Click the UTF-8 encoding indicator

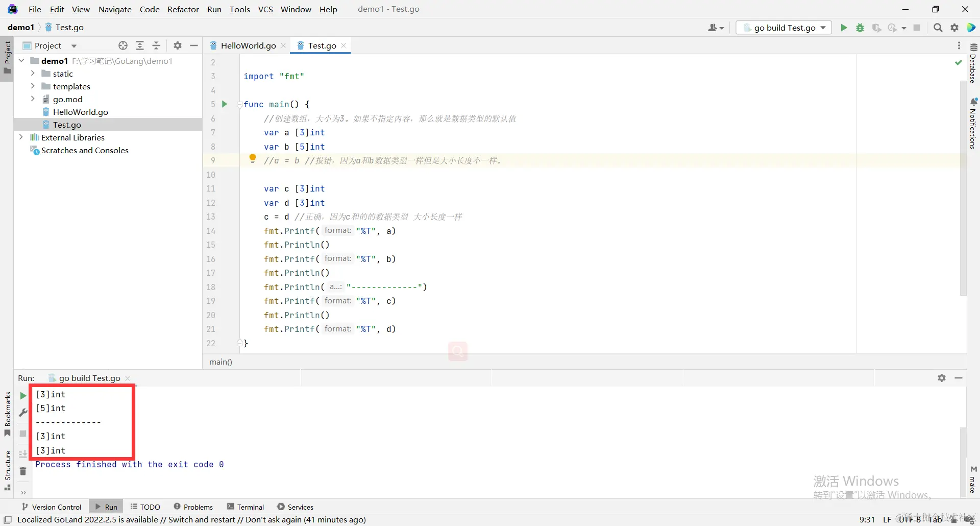tap(910, 519)
